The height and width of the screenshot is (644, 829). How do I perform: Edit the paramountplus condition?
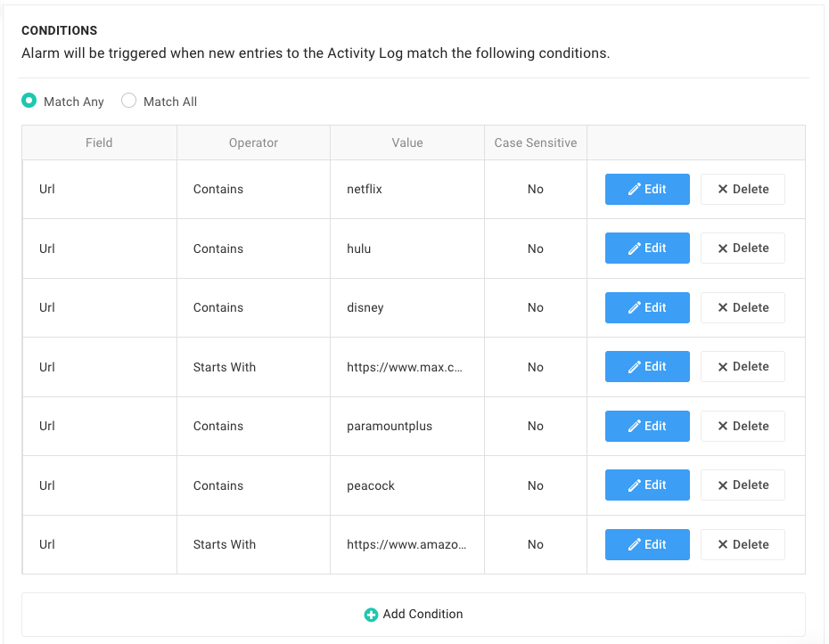tap(647, 426)
